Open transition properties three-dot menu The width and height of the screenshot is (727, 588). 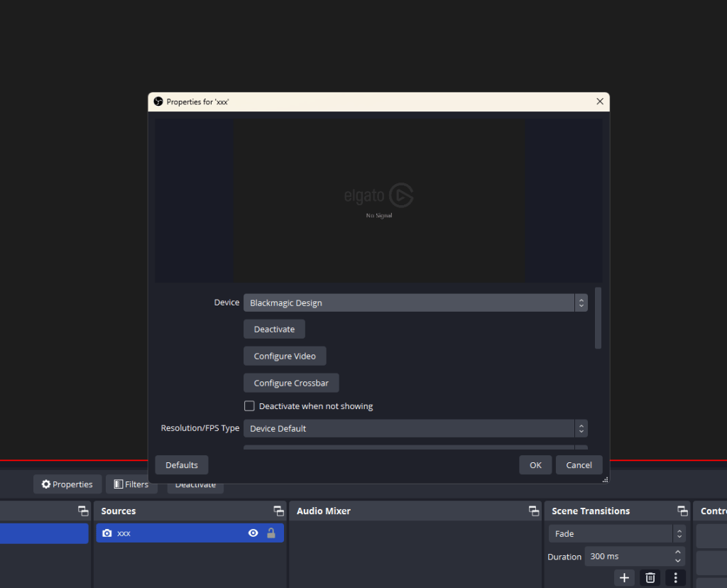(676, 578)
